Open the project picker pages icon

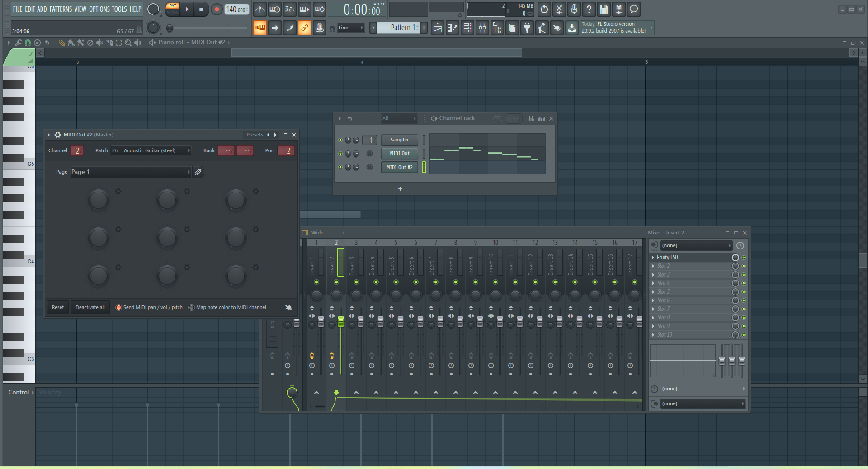(512, 28)
